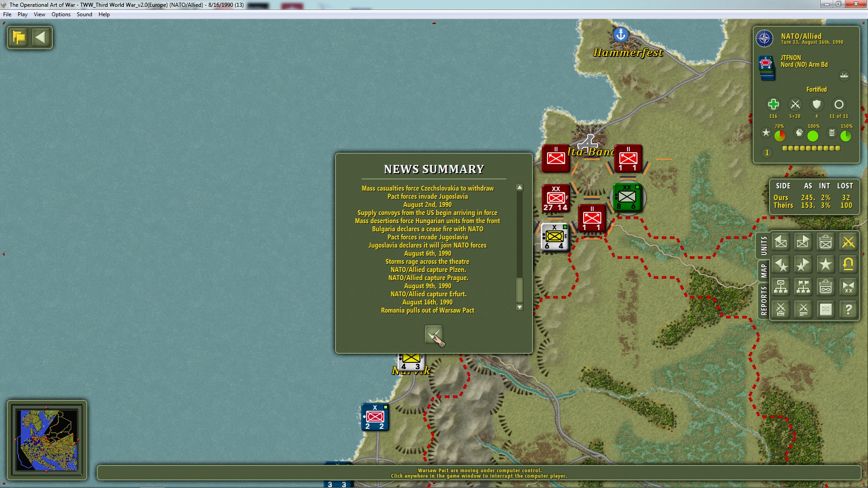Screen dimensions: 868x488
Task: Click the crossed swords with text lines button
Action: pos(803,310)
